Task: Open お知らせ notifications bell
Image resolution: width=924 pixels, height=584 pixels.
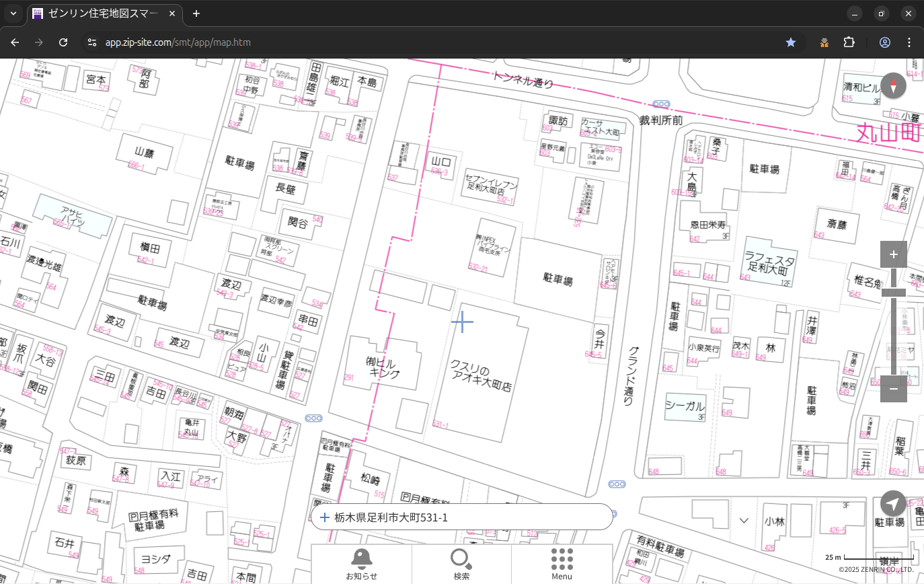Action: (x=361, y=563)
